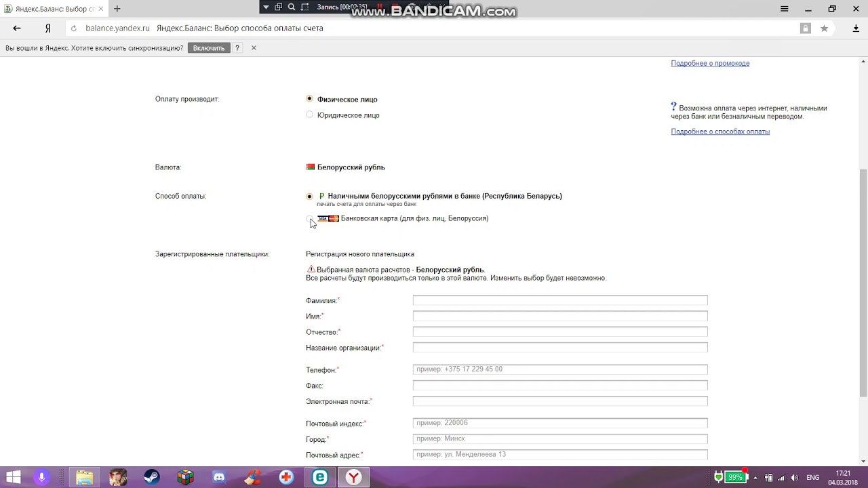The image size is (868, 488).
Task: Click the Белорусский рубль currency text
Action: coord(351,167)
